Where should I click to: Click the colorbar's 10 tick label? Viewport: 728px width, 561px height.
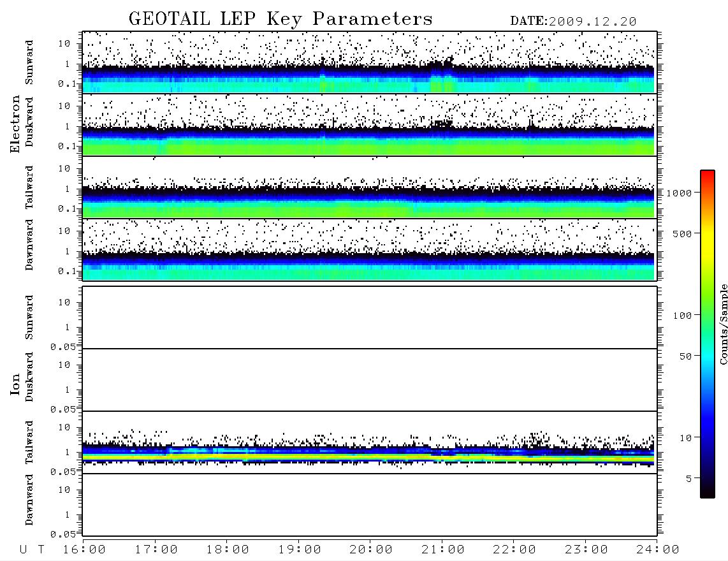pyautogui.click(x=685, y=438)
